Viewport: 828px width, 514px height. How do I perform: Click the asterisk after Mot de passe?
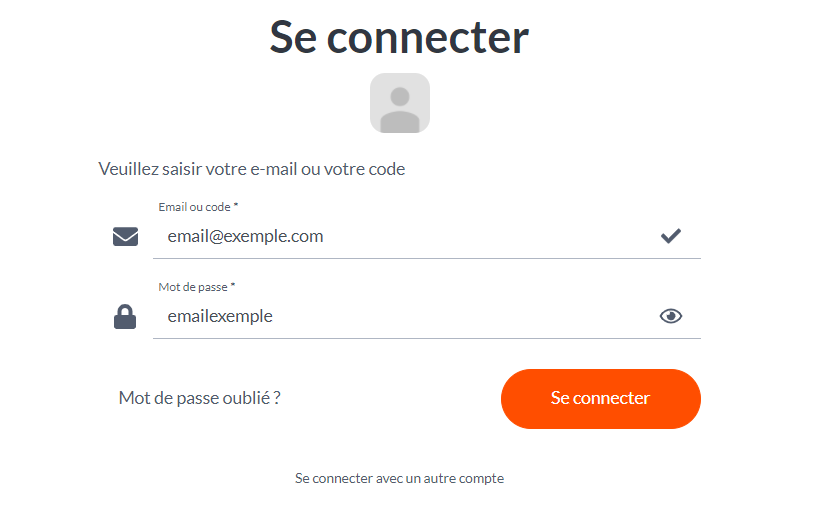pyautogui.click(x=232, y=285)
